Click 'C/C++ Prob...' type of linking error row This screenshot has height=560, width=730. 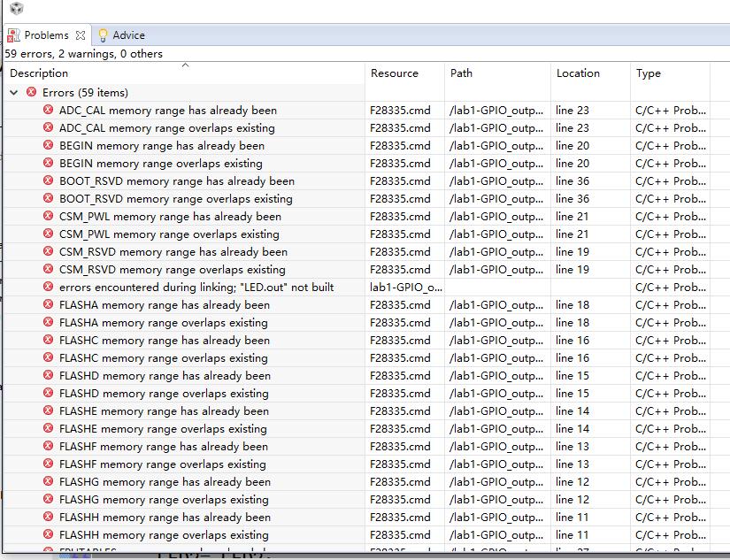tap(671, 288)
